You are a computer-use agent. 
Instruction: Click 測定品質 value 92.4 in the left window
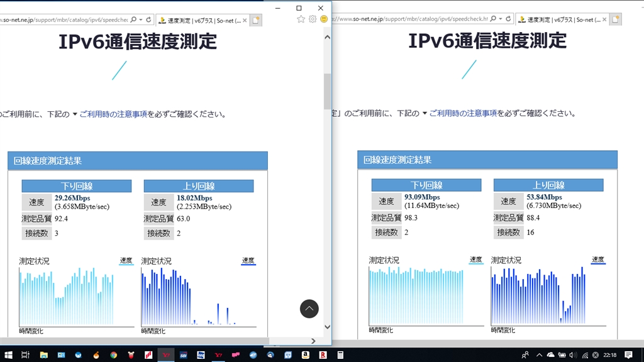pos(61,219)
